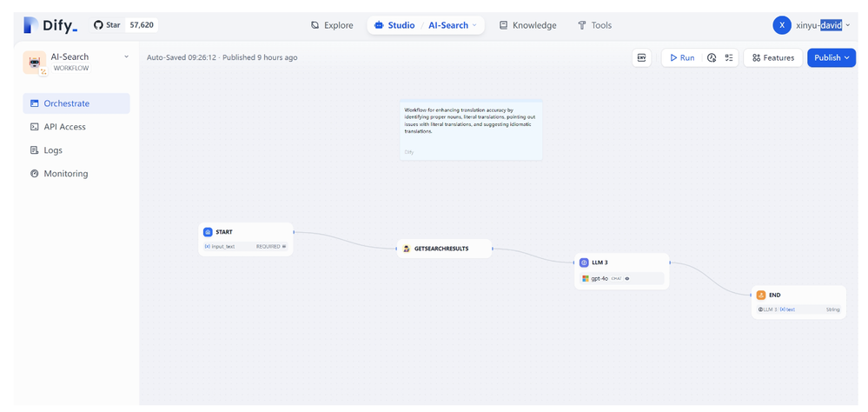868x412 pixels.
Task: Click the Knowledge book icon
Action: point(503,25)
